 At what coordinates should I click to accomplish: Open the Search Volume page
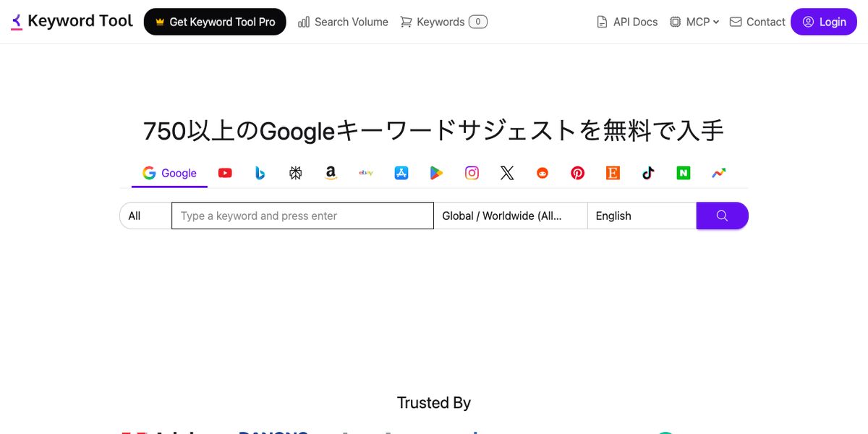pyautogui.click(x=343, y=22)
